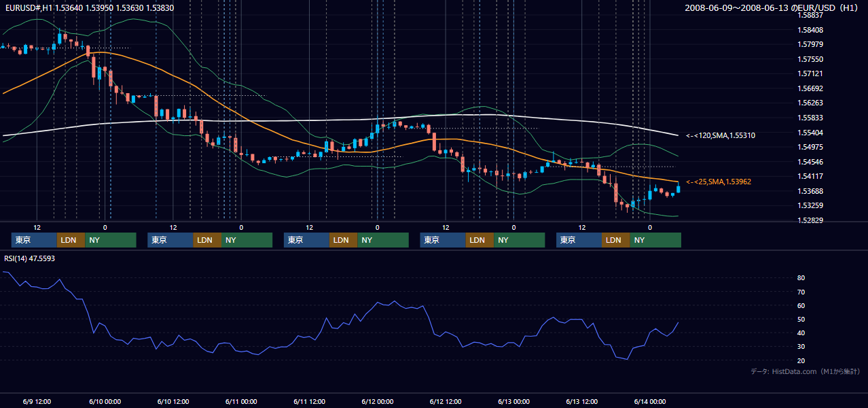Click RSI scale value 70
The height and width of the screenshot is (408, 868).
click(x=801, y=292)
